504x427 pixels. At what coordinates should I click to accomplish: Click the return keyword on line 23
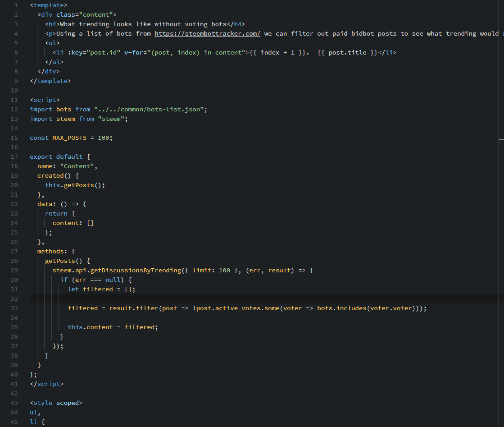click(56, 213)
